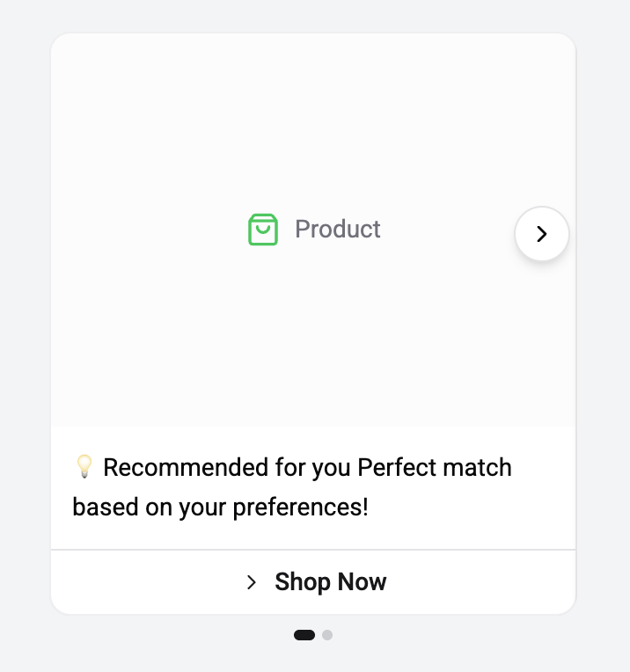Click the bulb icon before Recommended
Image resolution: width=630 pixels, height=672 pixels.
(x=84, y=467)
